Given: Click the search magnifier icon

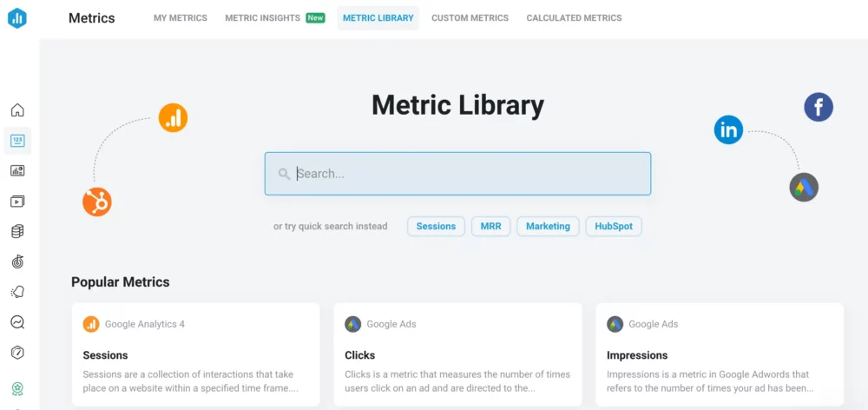Looking at the screenshot, I should pos(284,174).
